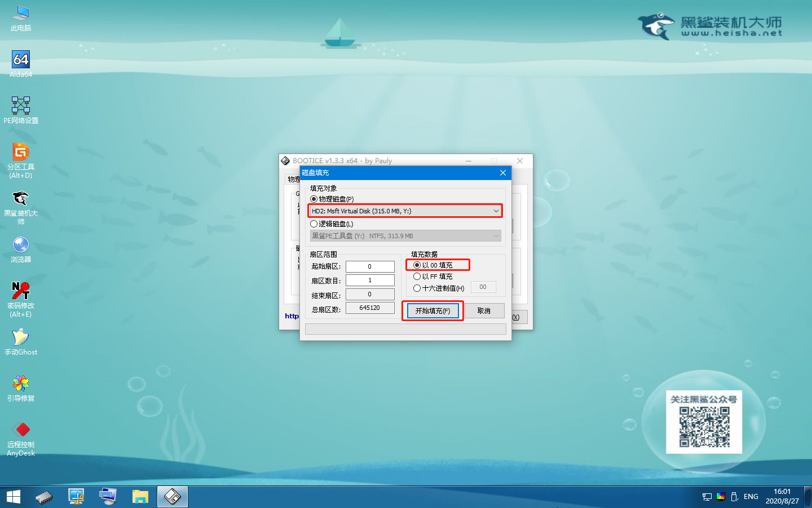This screenshot has height=508, width=812.
Task: Open the Windows Start button
Action: click(14, 497)
